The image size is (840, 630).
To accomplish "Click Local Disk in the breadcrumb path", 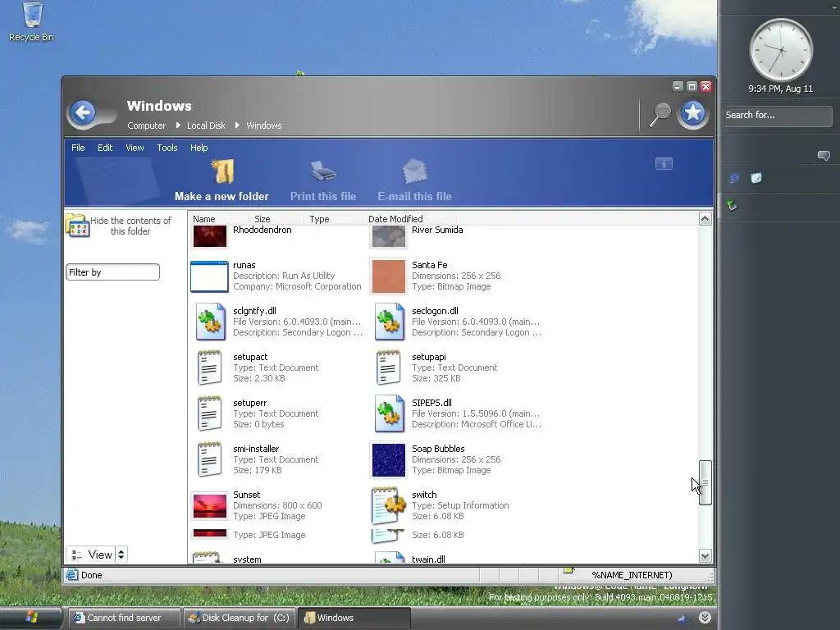I will coord(206,126).
